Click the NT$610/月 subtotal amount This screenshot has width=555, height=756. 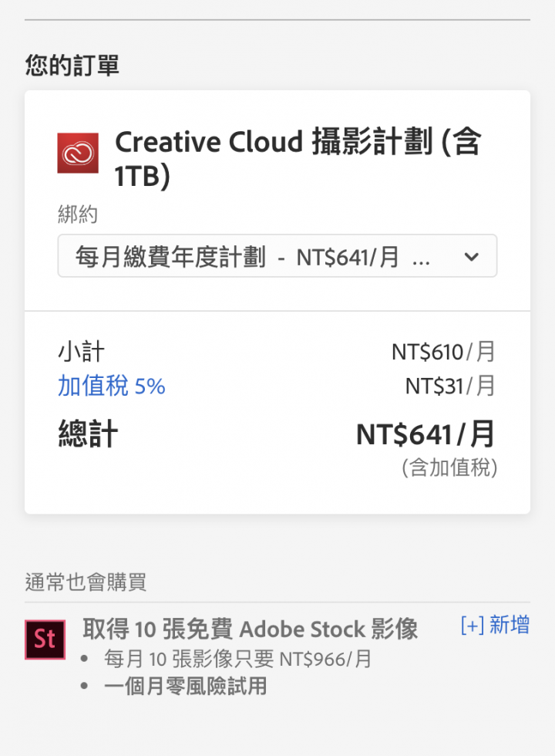click(443, 353)
